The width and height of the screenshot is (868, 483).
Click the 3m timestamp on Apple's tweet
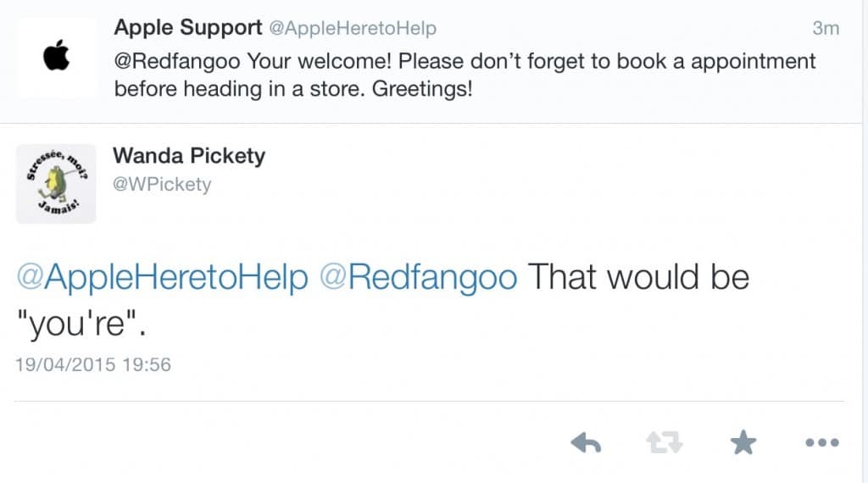click(826, 28)
